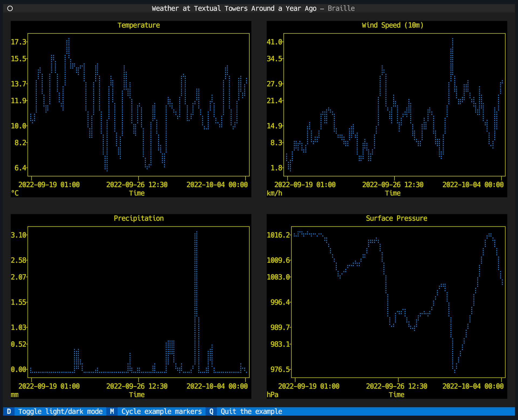Quit the example from footer

(x=251, y=411)
